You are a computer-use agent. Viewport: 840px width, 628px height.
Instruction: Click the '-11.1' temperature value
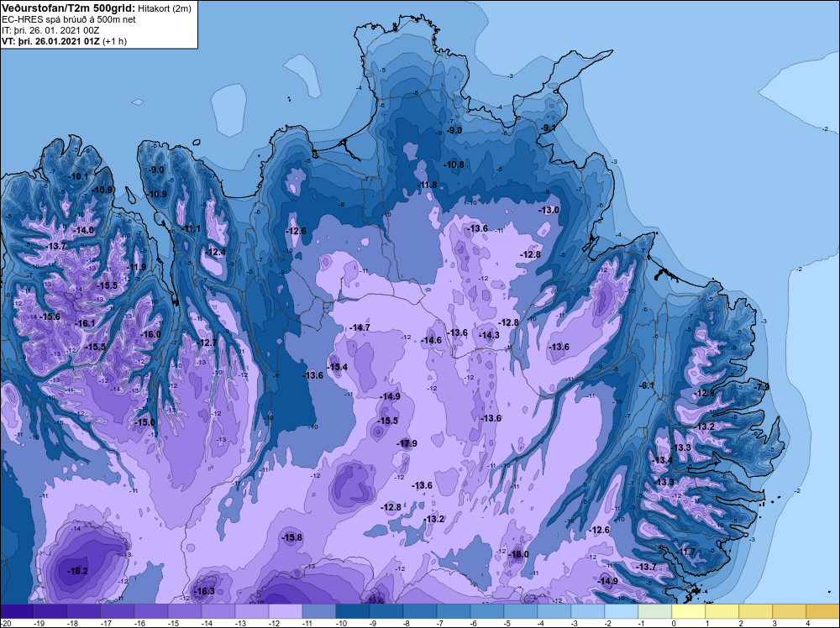[191, 228]
